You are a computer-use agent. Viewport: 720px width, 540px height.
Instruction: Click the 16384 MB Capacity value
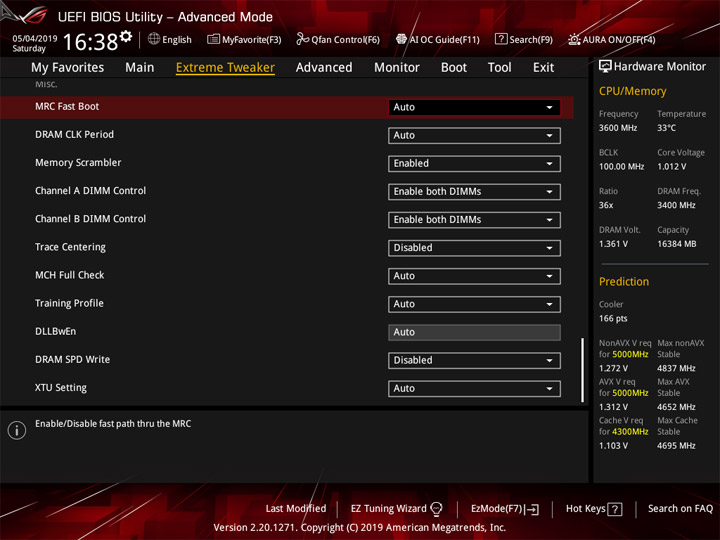677,244
